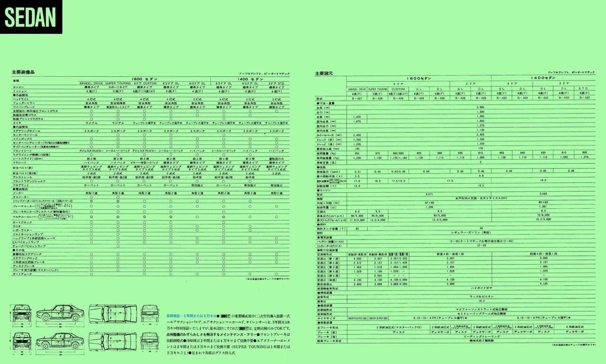606x364 pixels.
Task: Click the リヤシート row label
Action: (19, 162)
